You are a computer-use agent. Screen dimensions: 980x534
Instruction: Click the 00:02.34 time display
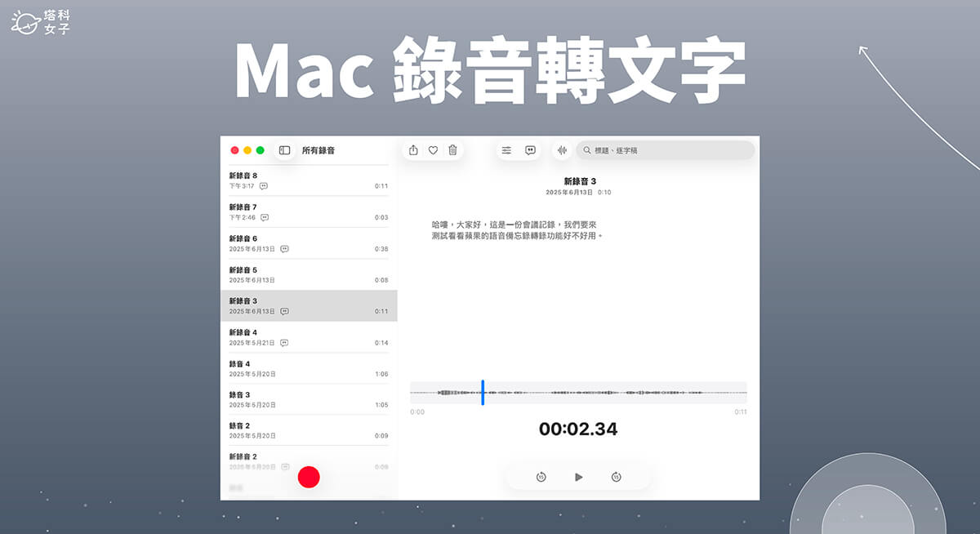[x=578, y=429]
